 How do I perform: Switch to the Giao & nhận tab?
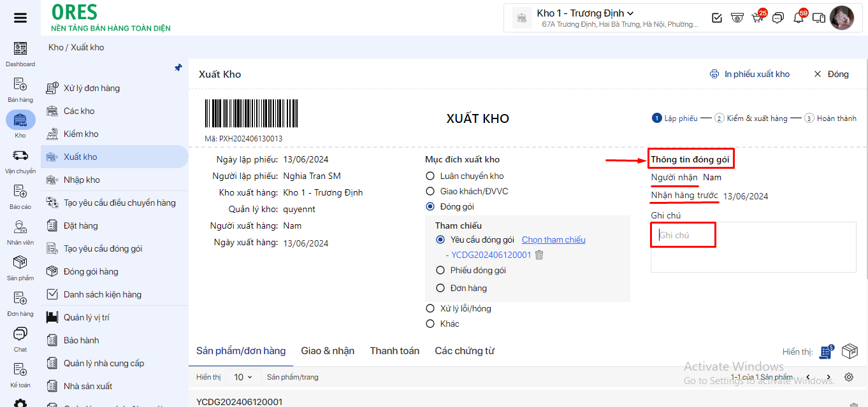[x=328, y=351]
